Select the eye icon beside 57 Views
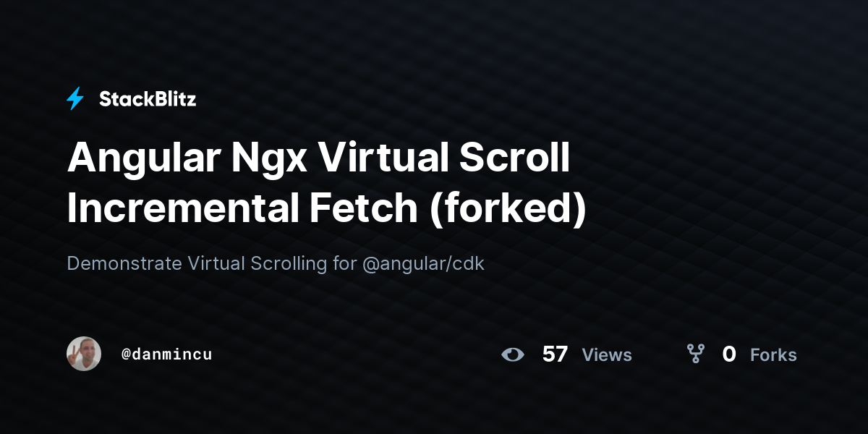This screenshot has width=868, height=434. (x=513, y=354)
